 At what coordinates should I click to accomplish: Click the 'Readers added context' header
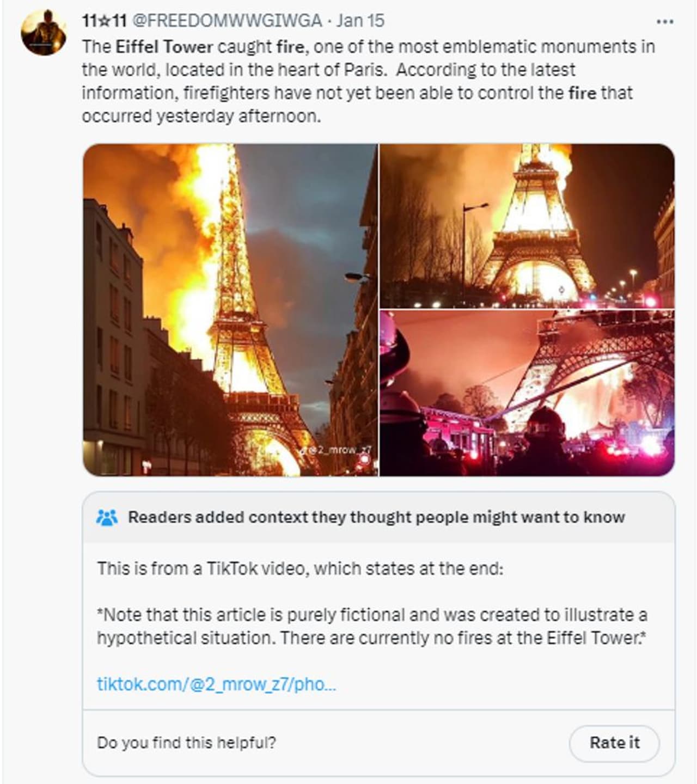(376, 517)
